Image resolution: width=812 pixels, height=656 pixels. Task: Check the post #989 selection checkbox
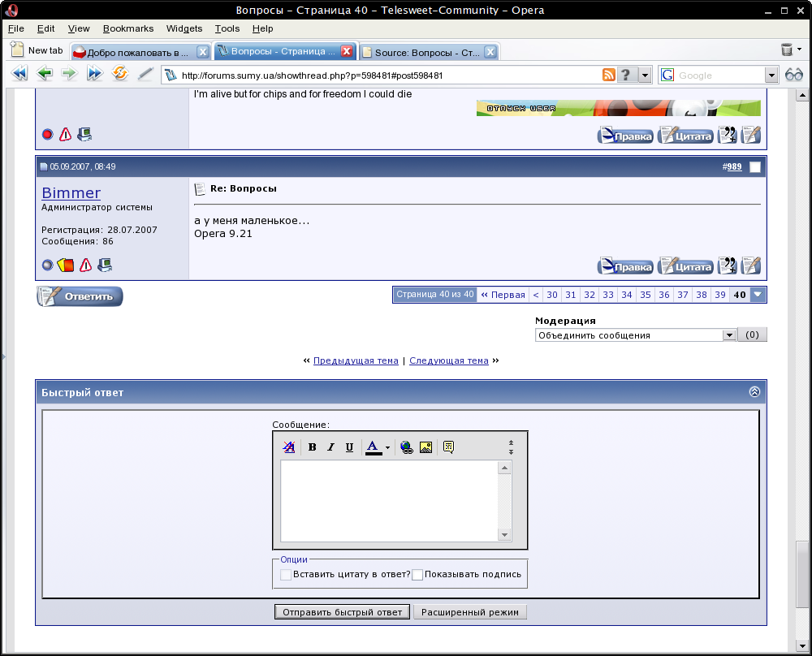(755, 167)
